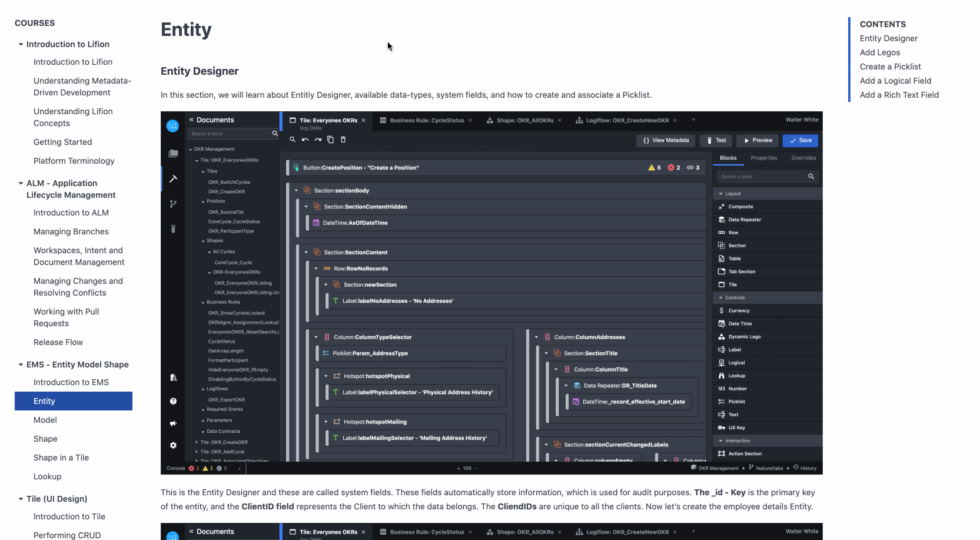The image size is (980, 540).
Task: Open Logiflow: OKR_CreateNewOKR tab in screenshot
Action: coord(627,120)
